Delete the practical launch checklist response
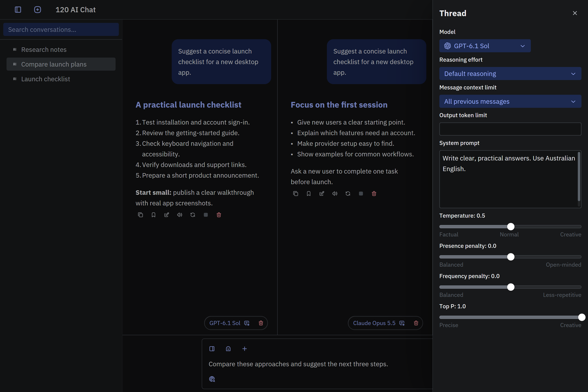The width and height of the screenshot is (588, 392). (x=219, y=215)
